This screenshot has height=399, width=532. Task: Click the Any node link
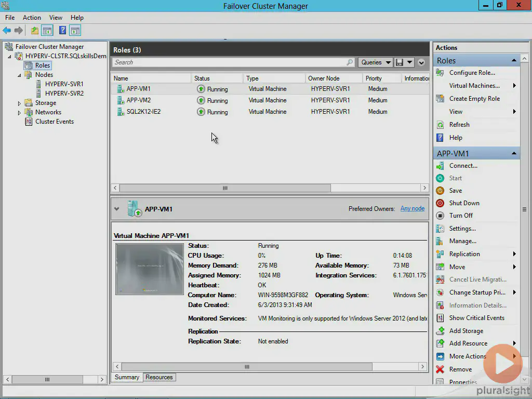tap(412, 208)
